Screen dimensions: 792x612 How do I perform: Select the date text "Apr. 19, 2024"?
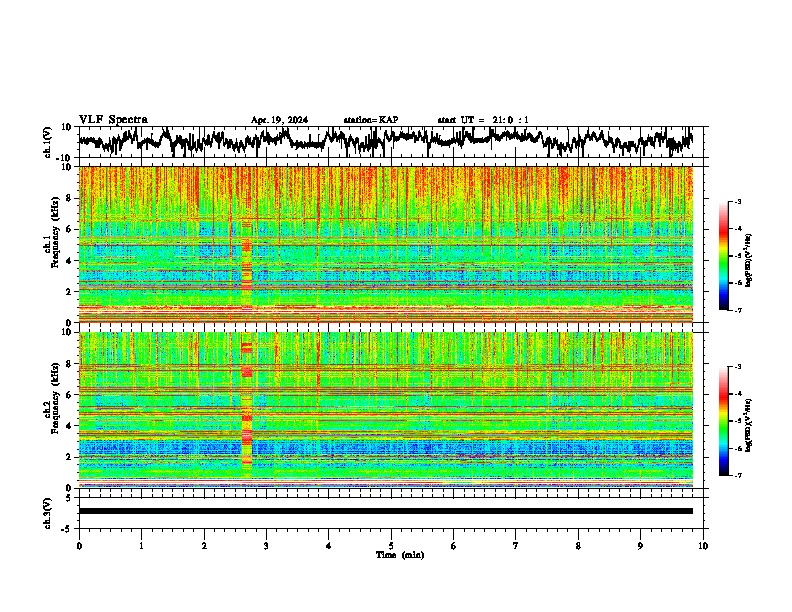click(279, 120)
